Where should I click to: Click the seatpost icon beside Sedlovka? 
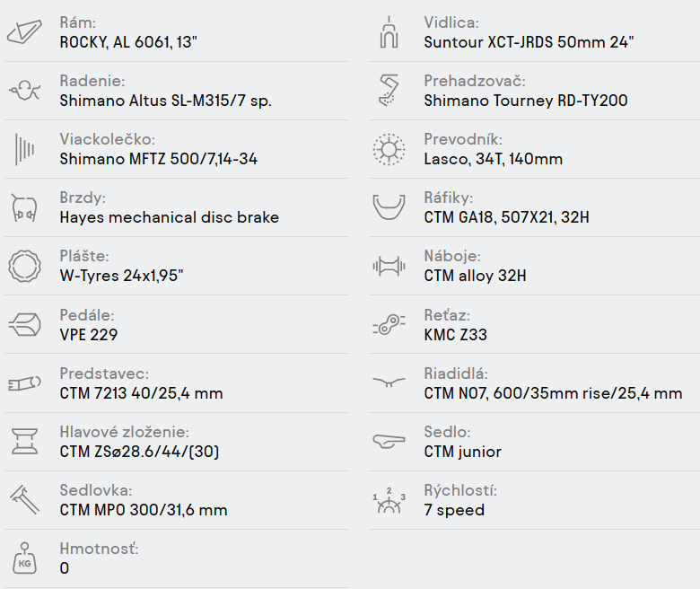pos(25,500)
